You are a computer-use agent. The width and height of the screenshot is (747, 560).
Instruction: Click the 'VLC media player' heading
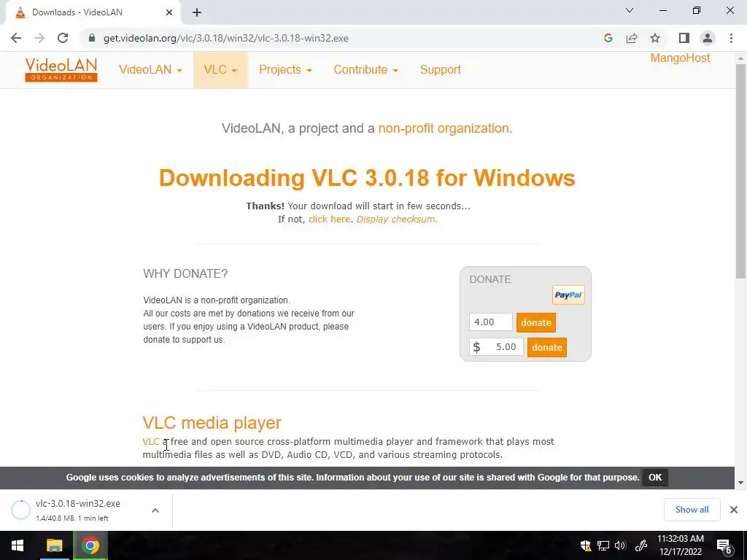tap(212, 422)
